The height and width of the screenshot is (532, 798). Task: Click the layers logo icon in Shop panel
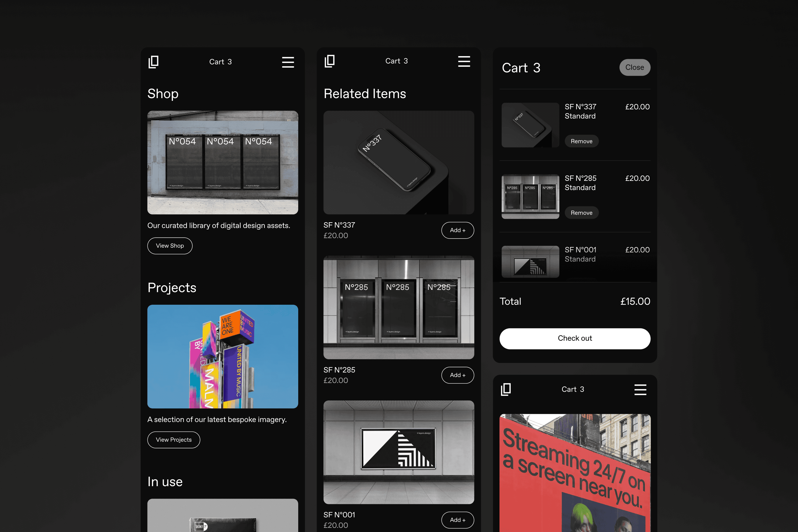pyautogui.click(x=153, y=62)
